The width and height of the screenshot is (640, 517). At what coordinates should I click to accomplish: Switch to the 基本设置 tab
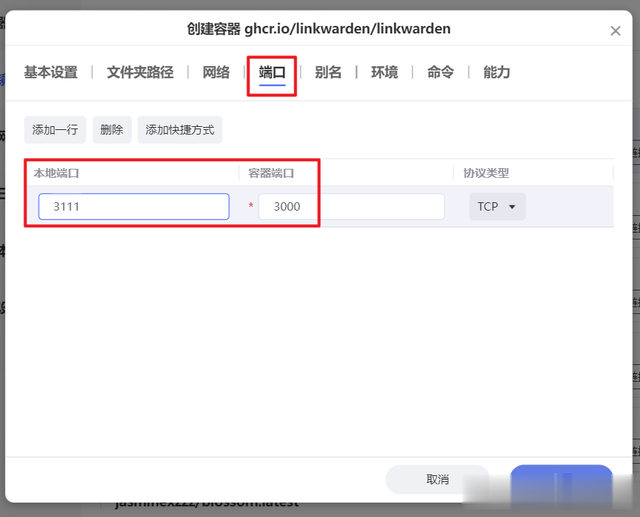point(51,72)
